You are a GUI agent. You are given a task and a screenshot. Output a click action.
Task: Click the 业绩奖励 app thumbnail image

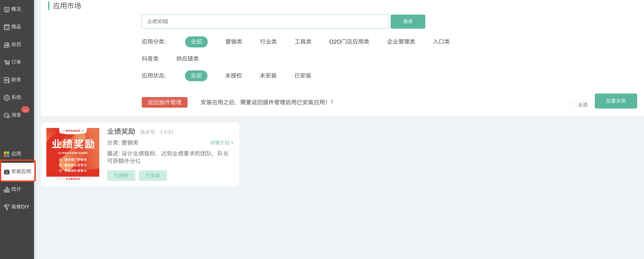point(73,154)
